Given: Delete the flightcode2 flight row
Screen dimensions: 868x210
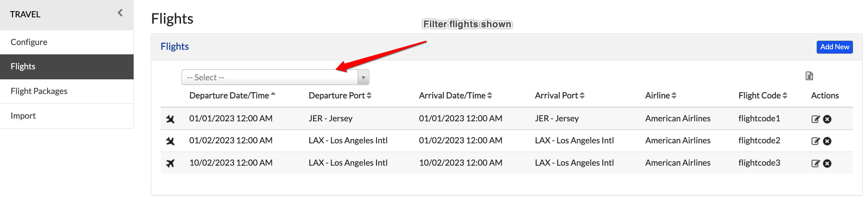Looking at the screenshot, I should 827,141.
